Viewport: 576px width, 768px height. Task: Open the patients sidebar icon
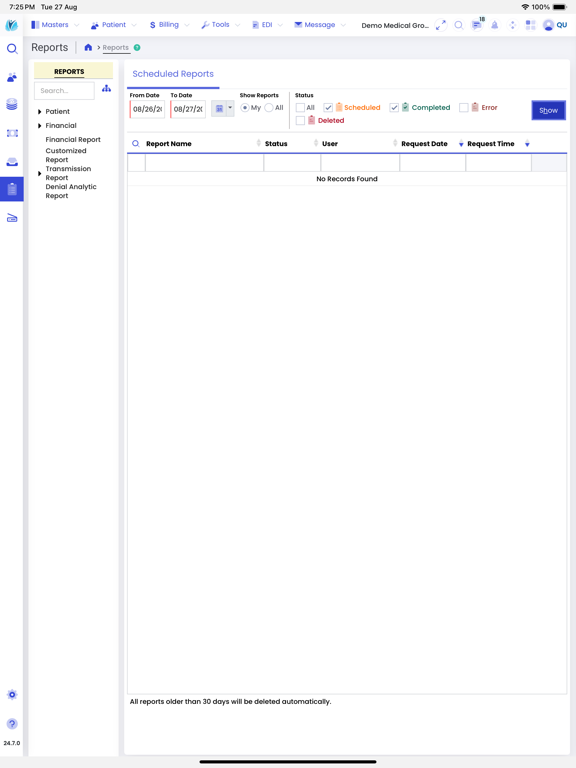tap(12, 77)
